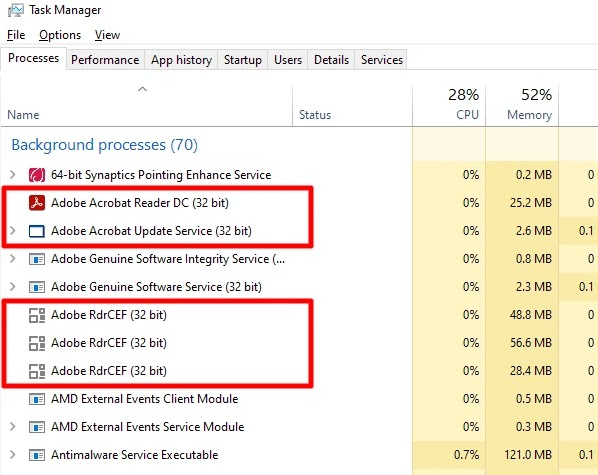Screen dimensions: 598x475
Task: Open the Startup tab
Action: pos(243,60)
